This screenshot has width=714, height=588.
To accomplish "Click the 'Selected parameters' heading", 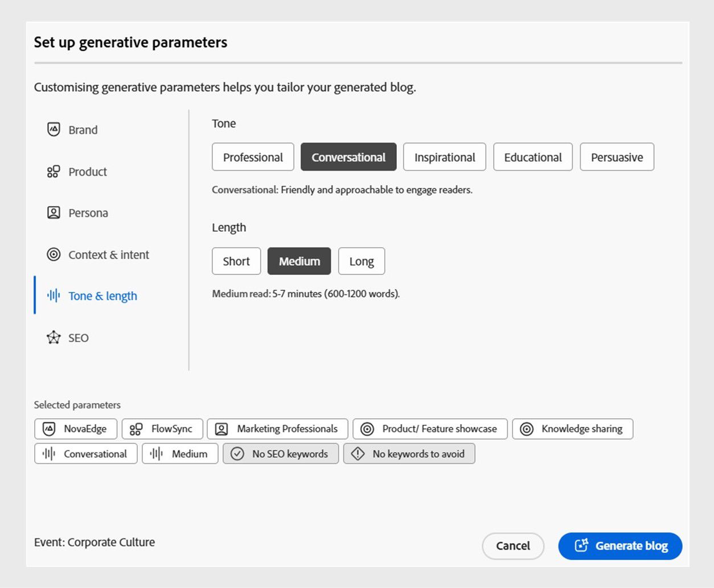I will pos(77,405).
